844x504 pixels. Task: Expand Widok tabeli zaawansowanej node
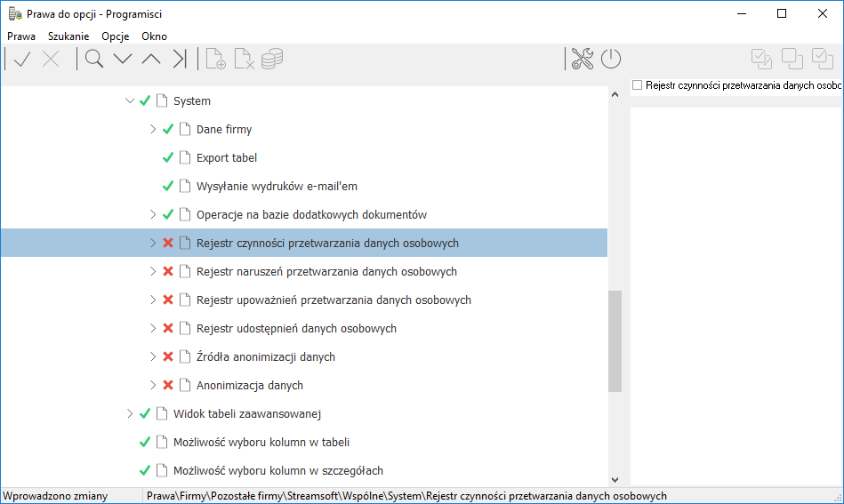coord(130,413)
